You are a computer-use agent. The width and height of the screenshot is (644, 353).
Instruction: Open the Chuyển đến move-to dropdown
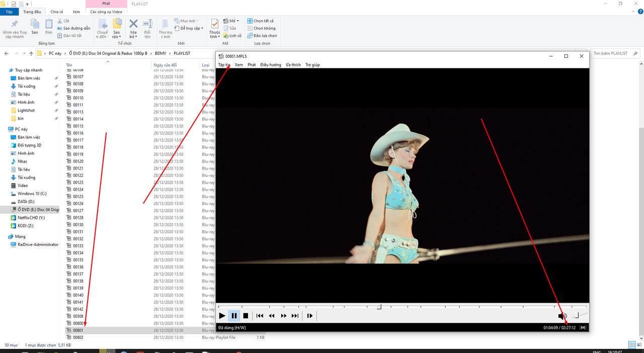click(x=103, y=29)
